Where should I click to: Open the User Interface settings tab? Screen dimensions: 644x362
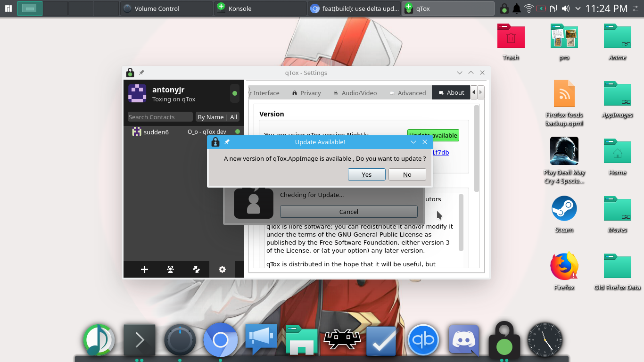point(265,93)
